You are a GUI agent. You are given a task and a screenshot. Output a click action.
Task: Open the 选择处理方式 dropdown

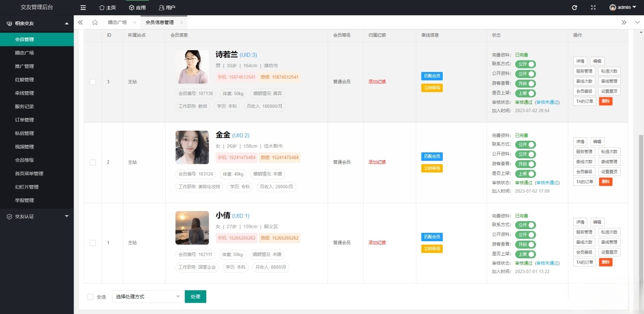[148, 297]
